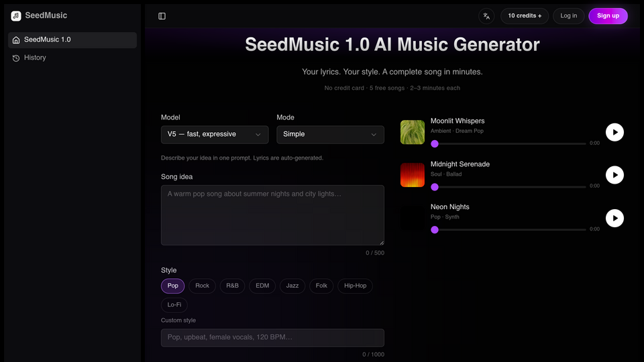The width and height of the screenshot is (644, 362).
Task: Open SeedMusic 1.0 in the sidebar
Action: pos(72,40)
